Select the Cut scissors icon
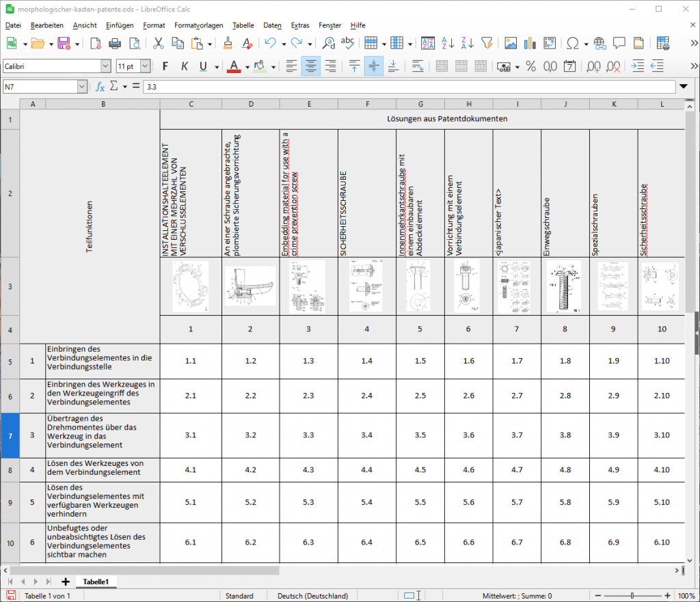Screen dimensions: 700x602 158,43
